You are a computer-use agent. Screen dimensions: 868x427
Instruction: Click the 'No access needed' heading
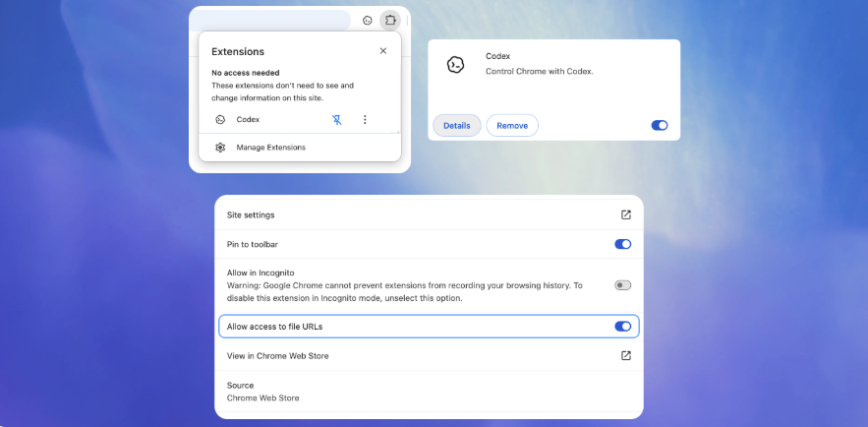pyautogui.click(x=245, y=73)
